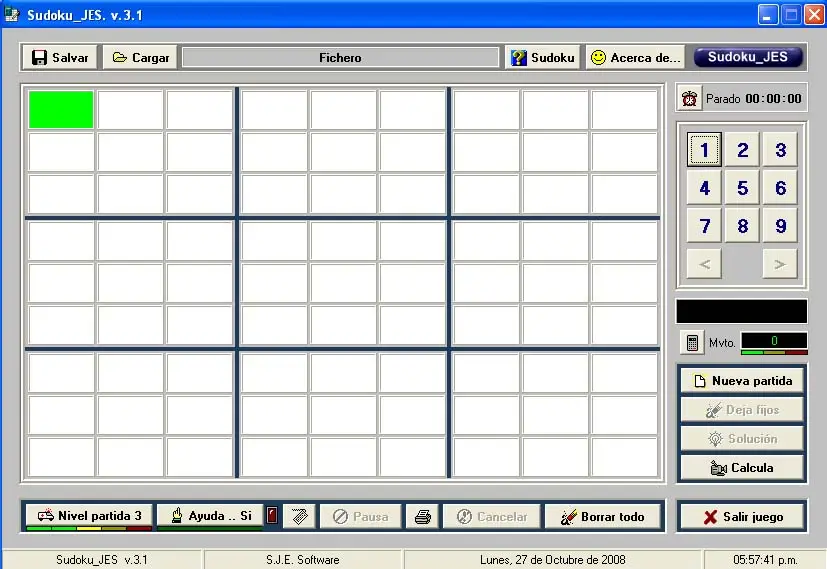Open the Acerca de... about button
Viewport: 827px width, 569px height.
tap(636, 57)
